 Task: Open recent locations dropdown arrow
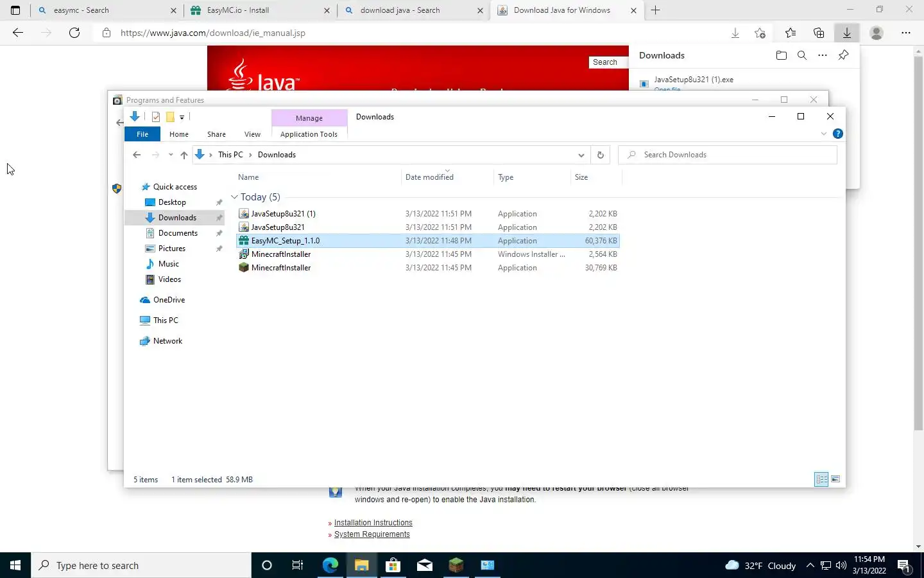(171, 155)
